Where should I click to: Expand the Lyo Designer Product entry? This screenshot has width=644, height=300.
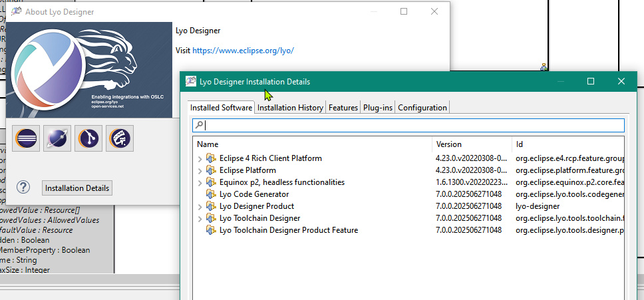pyautogui.click(x=200, y=206)
